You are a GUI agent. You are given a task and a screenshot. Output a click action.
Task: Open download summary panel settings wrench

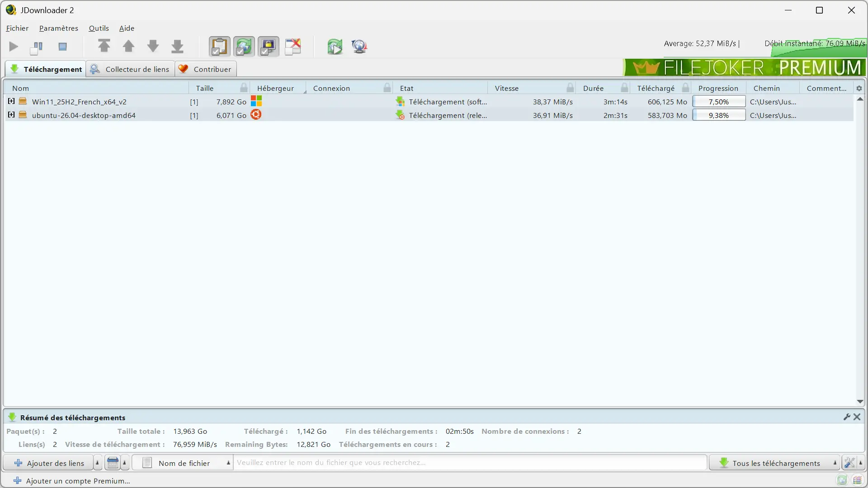tap(847, 417)
